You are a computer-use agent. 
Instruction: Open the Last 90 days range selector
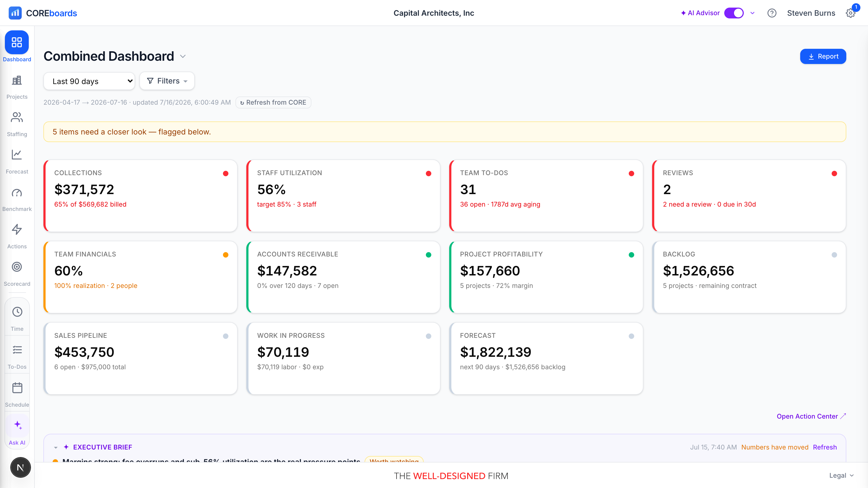click(x=89, y=81)
